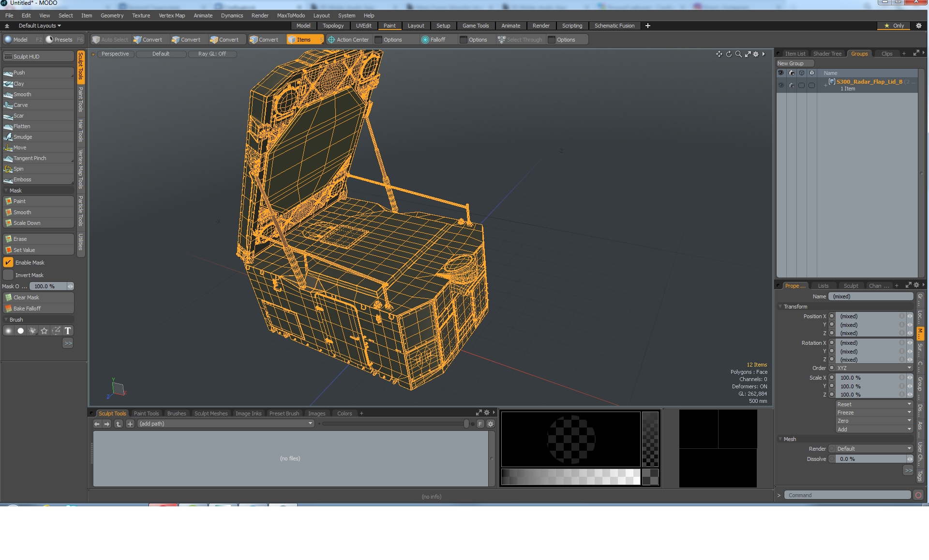The image size is (929, 560).
Task: Expand the S300_Radar_Flap_Lid_B group
Action: (x=825, y=85)
